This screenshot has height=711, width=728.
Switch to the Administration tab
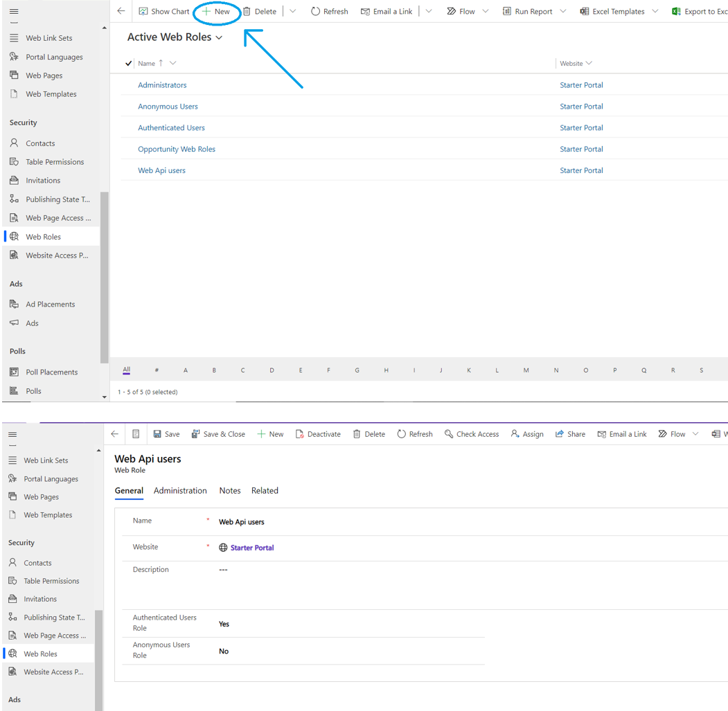point(180,490)
